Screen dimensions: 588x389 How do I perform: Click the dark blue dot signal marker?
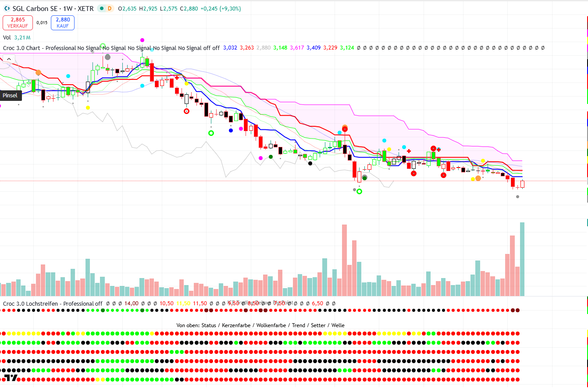pos(231,130)
